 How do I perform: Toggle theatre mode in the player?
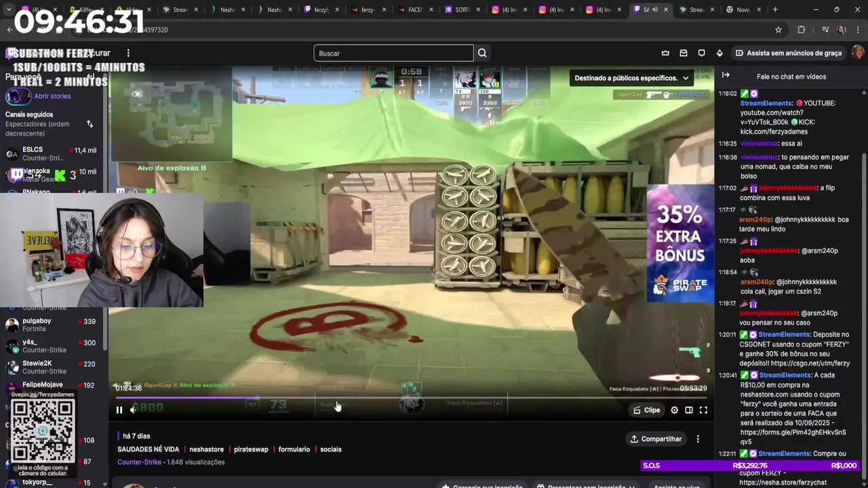(689, 410)
